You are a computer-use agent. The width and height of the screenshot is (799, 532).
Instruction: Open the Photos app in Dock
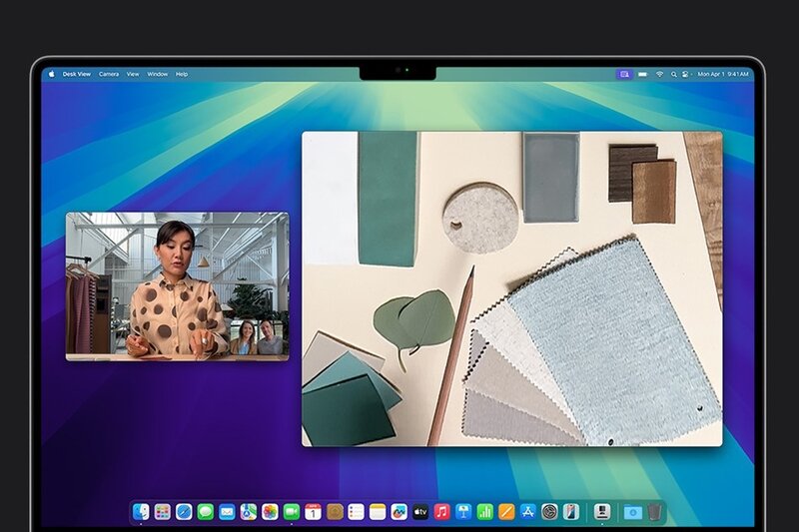pyautogui.click(x=270, y=512)
